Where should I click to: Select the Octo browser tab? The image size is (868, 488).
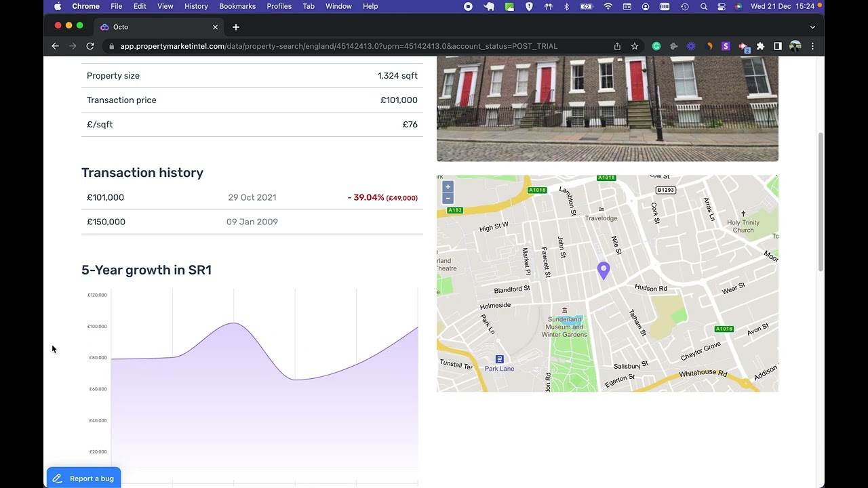click(x=159, y=27)
